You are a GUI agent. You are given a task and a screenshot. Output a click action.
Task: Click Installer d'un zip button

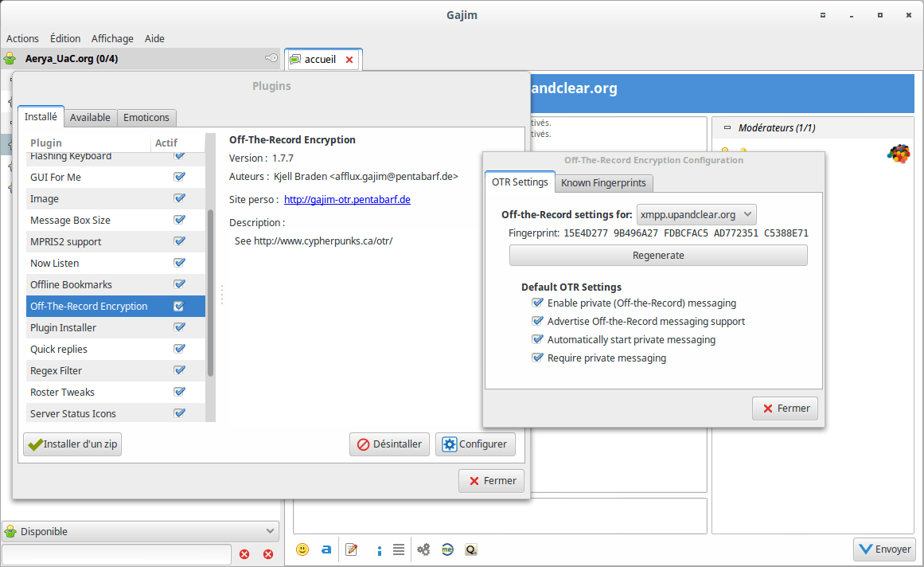[x=72, y=444]
